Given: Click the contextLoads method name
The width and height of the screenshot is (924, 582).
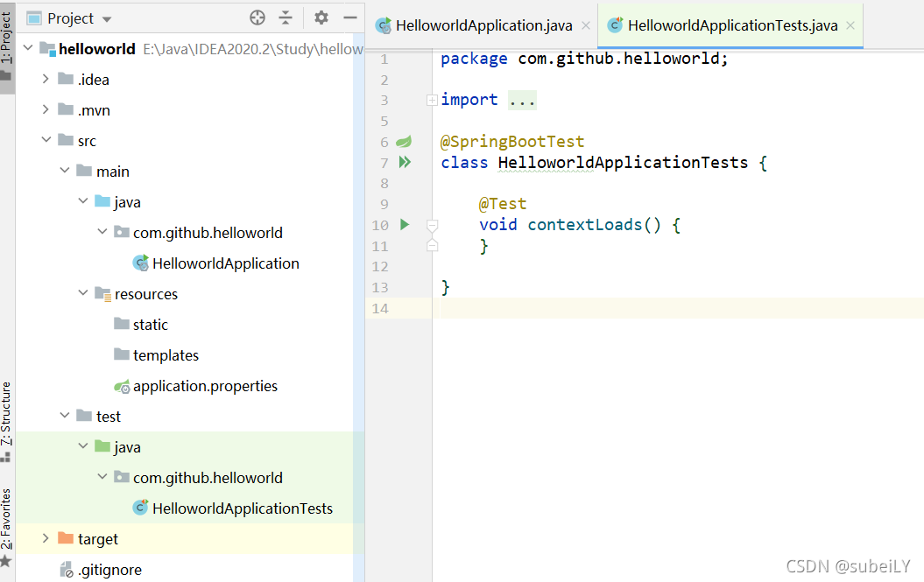Looking at the screenshot, I should (x=584, y=224).
